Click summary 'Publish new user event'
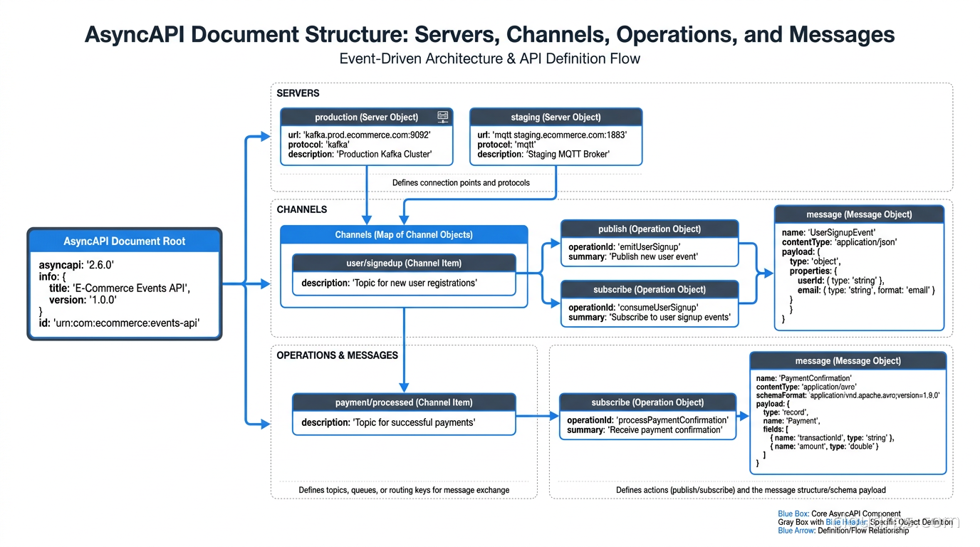Image resolution: width=980 pixels, height=547 pixels. tap(633, 256)
